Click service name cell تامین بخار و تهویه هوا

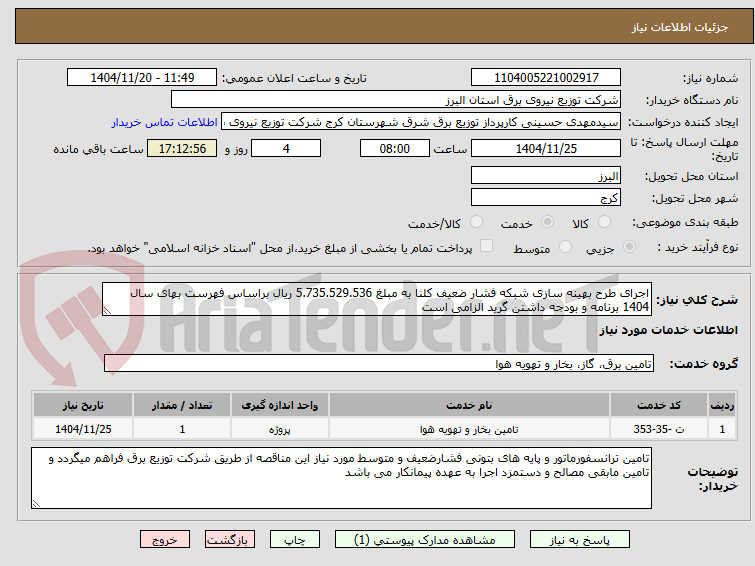[469, 429]
